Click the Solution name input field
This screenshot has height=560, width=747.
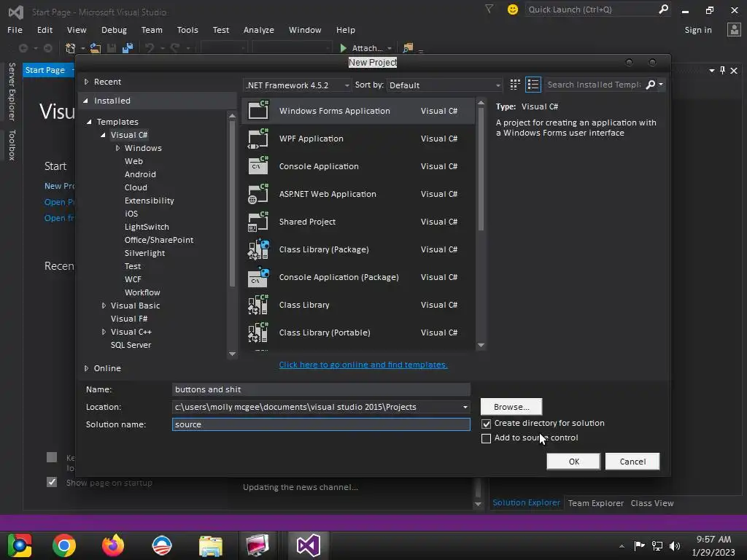click(x=321, y=424)
